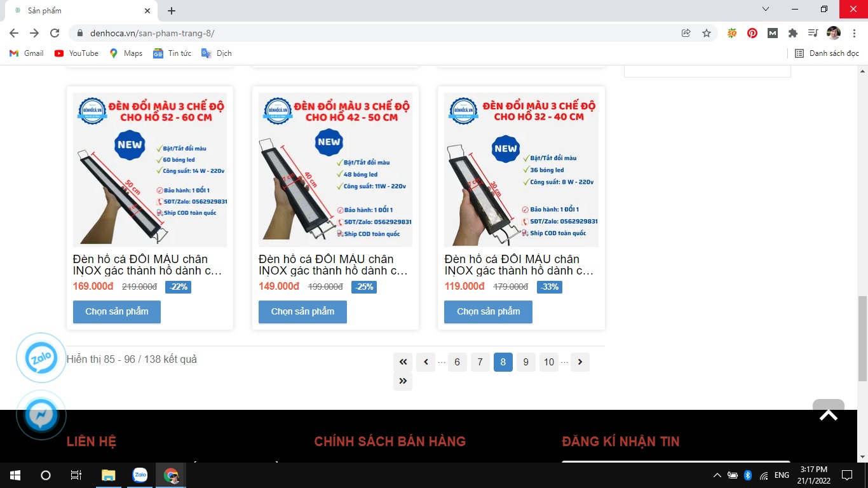The image size is (868, 488).
Task: Open the YouTube bookmark
Action: coord(77,53)
